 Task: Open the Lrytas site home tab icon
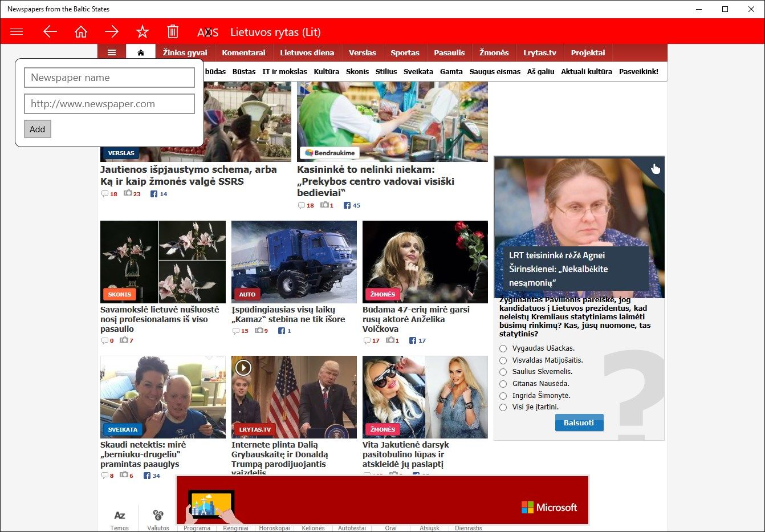[141, 52]
